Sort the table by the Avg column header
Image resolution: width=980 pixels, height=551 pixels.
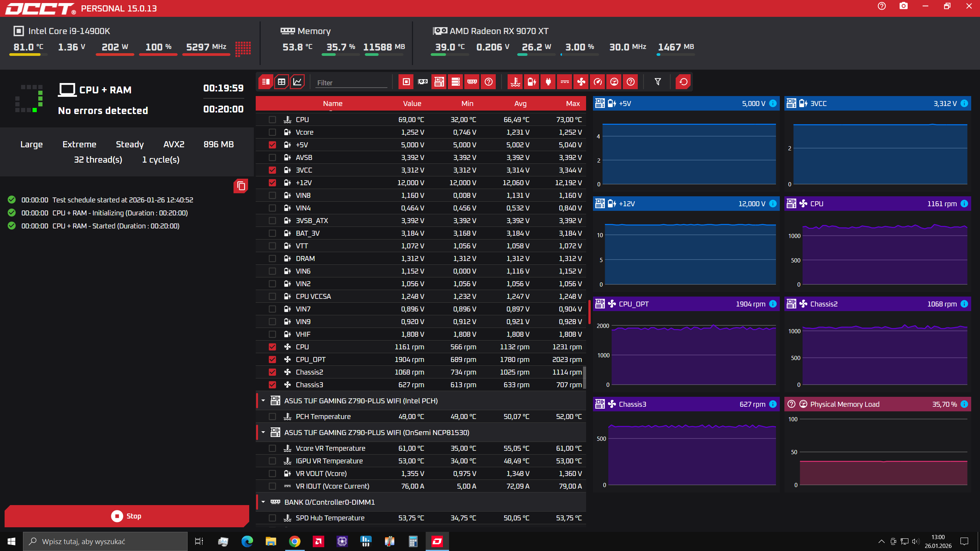coord(520,104)
